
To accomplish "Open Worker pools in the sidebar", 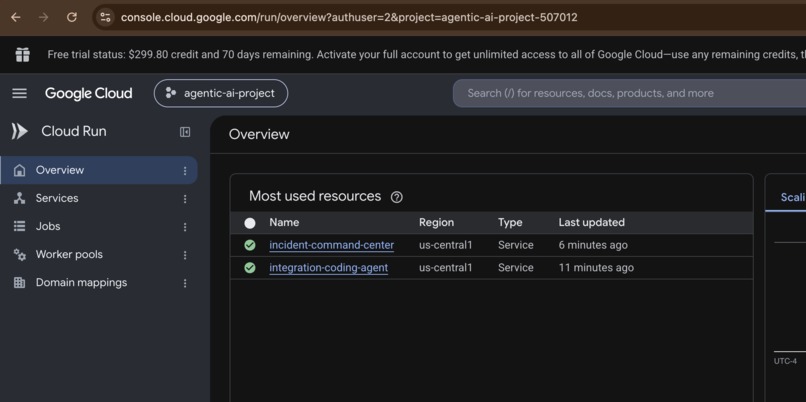I will tap(69, 254).
